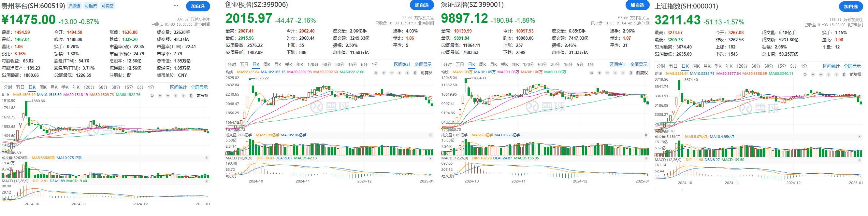Open 全屏显示 for the 上证指数 chart
Viewport: 868px width, 216px height.
(x=852, y=66)
